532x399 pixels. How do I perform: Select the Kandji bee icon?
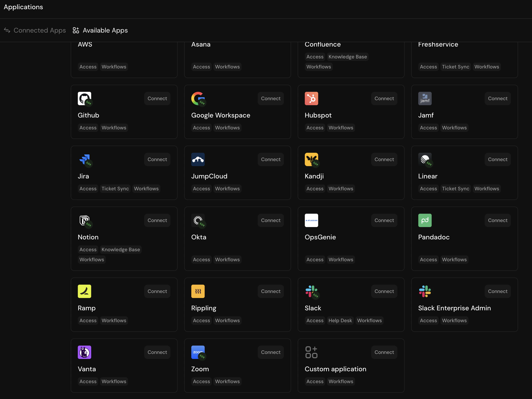pos(311,159)
